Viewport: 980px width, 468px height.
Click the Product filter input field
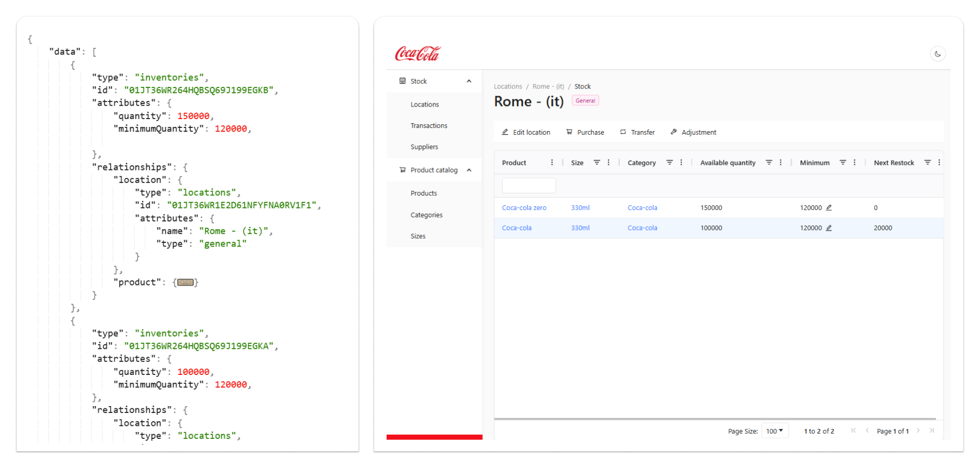pyautogui.click(x=528, y=185)
